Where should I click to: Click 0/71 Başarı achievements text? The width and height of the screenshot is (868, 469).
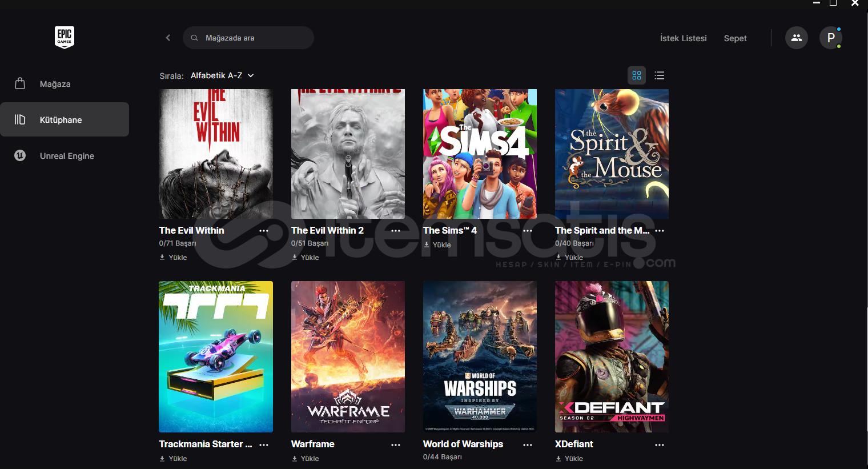point(178,243)
